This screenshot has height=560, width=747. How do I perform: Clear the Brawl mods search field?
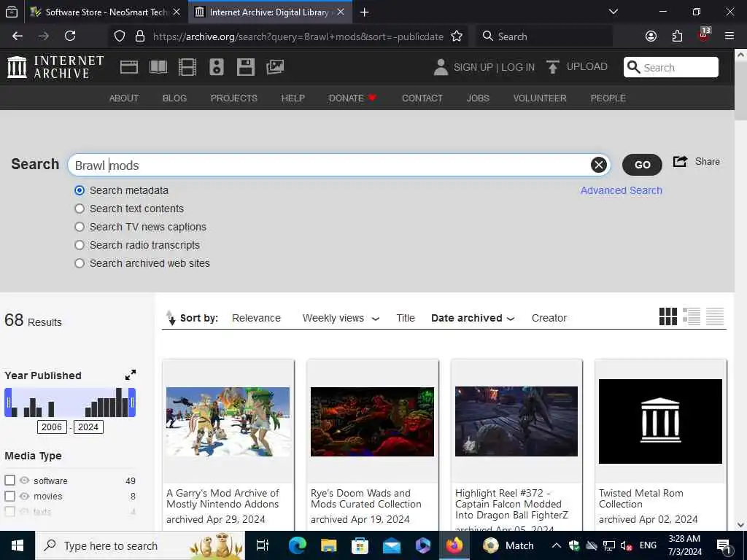pyautogui.click(x=598, y=166)
